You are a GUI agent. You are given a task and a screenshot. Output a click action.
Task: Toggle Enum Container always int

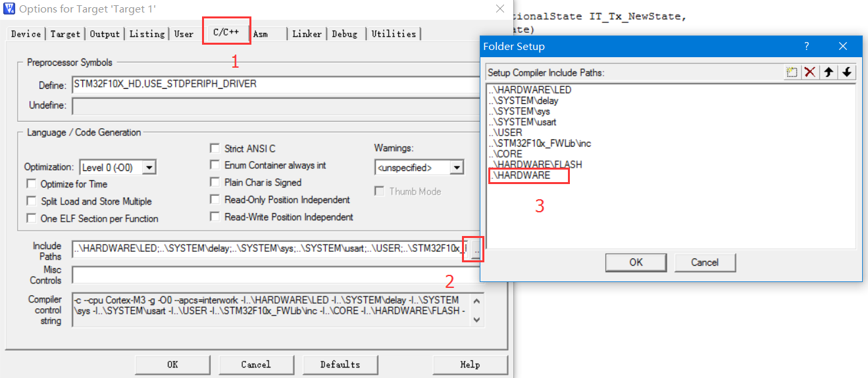(x=215, y=166)
